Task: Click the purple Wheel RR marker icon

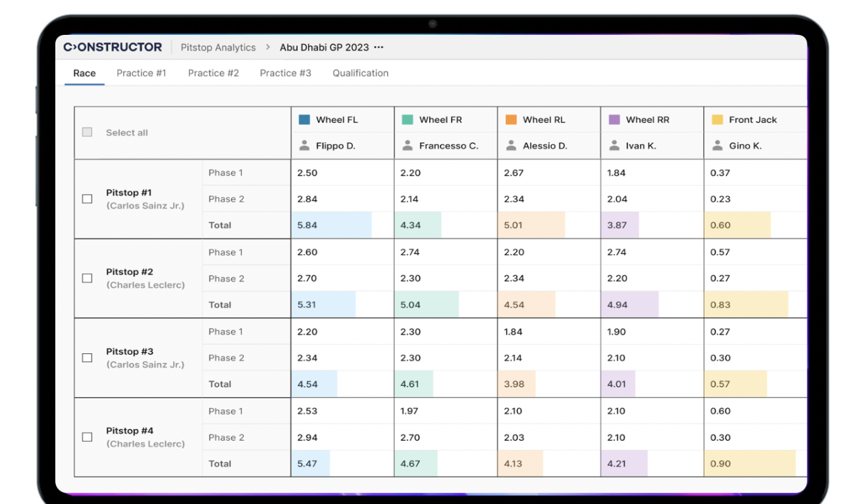Action: (614, 119)
